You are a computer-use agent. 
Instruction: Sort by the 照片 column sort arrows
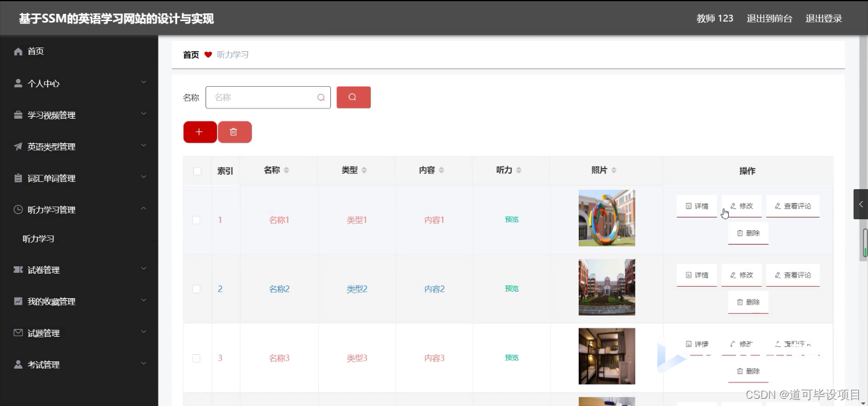pyautogui.click(x=614, y=170)
